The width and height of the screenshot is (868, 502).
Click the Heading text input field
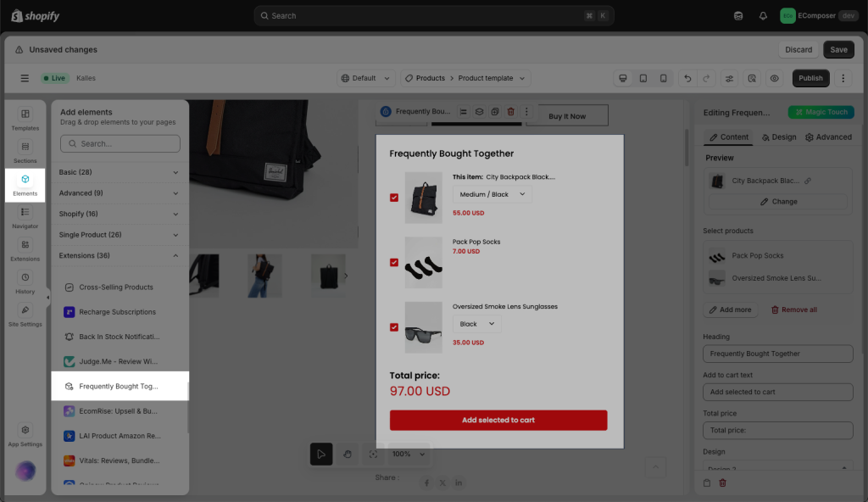click(777, 354)
